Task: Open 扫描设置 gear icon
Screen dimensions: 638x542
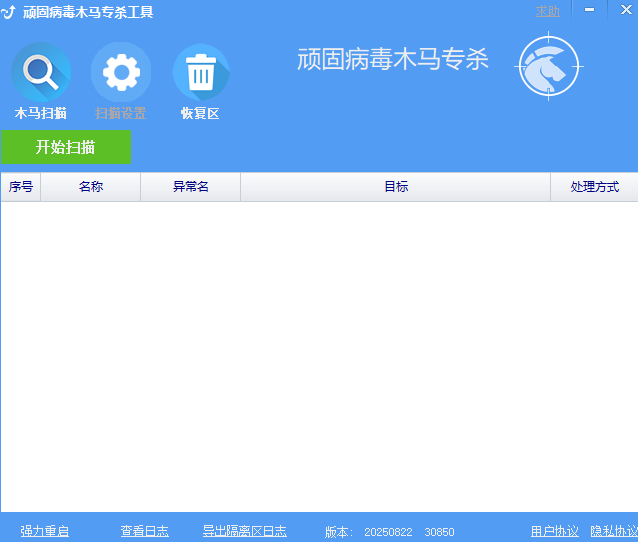Action: [x=121, y=72]
